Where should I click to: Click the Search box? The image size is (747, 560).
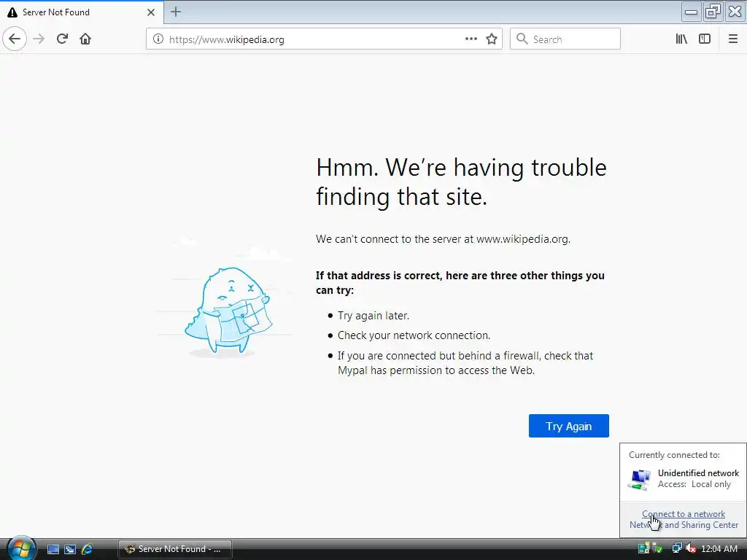coord(565,39)
